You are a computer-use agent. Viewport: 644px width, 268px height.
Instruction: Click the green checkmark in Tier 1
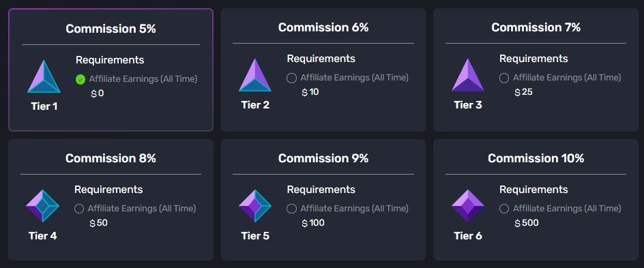80,79
